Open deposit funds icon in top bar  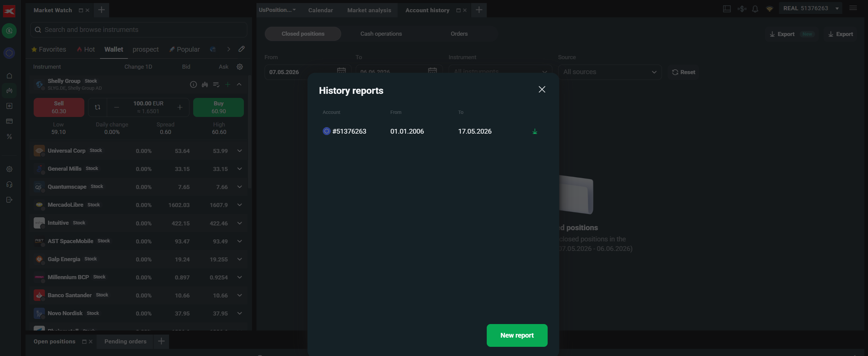click(x=742, y=9)
